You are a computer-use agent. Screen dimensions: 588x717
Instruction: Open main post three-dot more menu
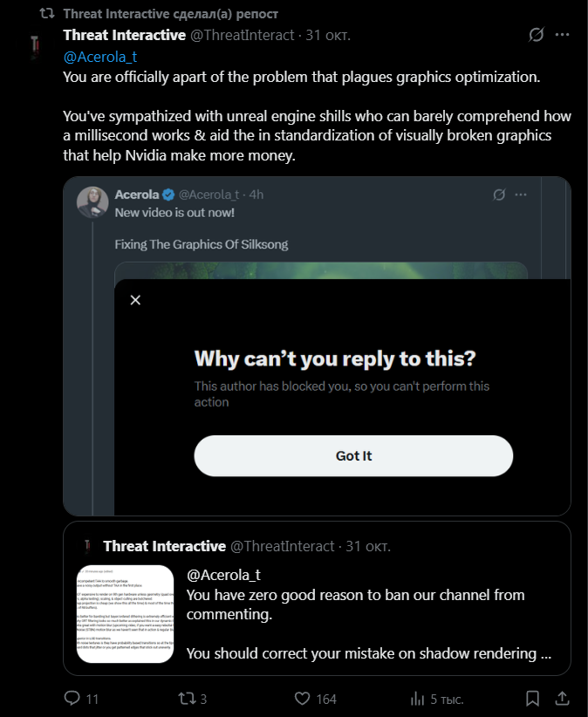(563, 36)
